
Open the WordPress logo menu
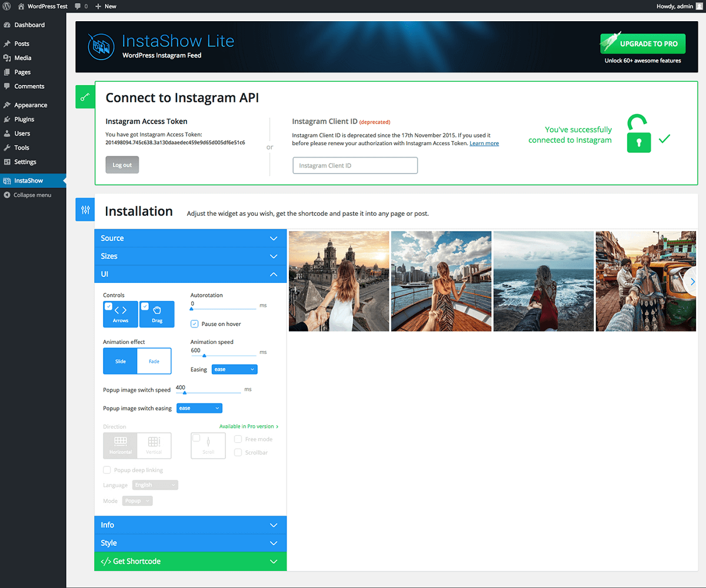[7, 6]
